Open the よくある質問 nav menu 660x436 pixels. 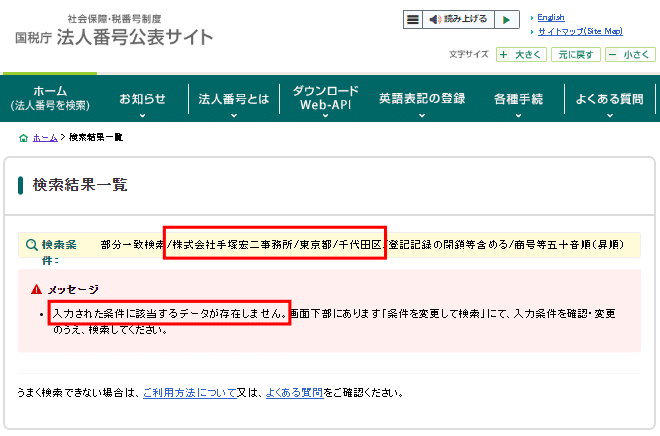[609, 101]
